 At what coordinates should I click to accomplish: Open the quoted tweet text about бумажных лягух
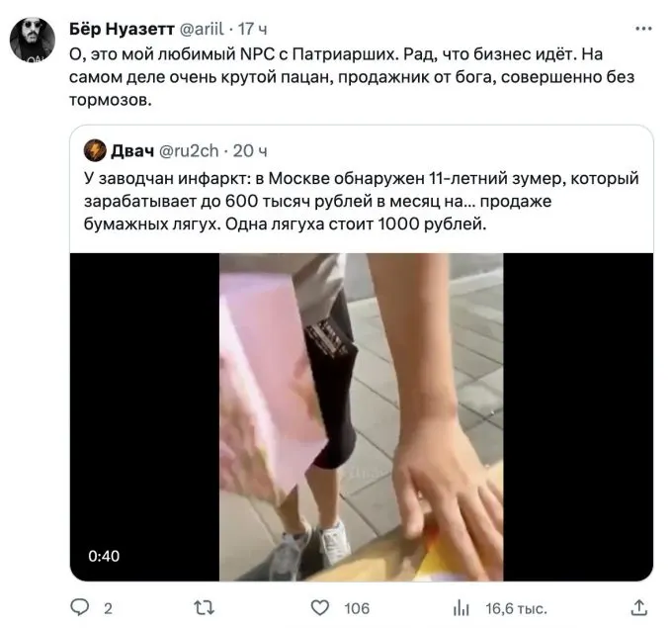pos(362,201)
